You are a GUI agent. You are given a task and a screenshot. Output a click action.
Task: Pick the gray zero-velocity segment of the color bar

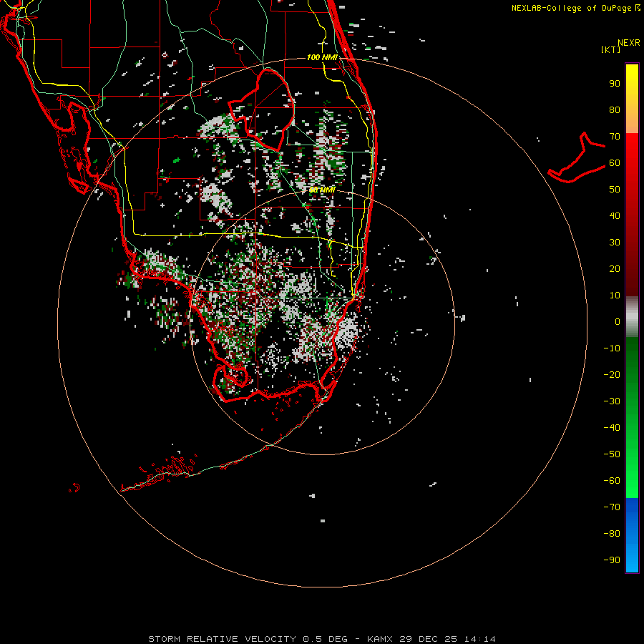point(632,317)
